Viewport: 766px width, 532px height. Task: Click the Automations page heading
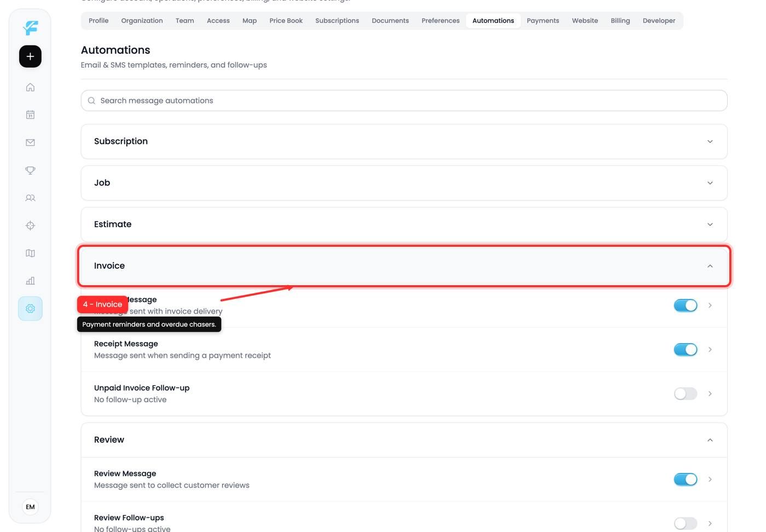coord(115,50)
